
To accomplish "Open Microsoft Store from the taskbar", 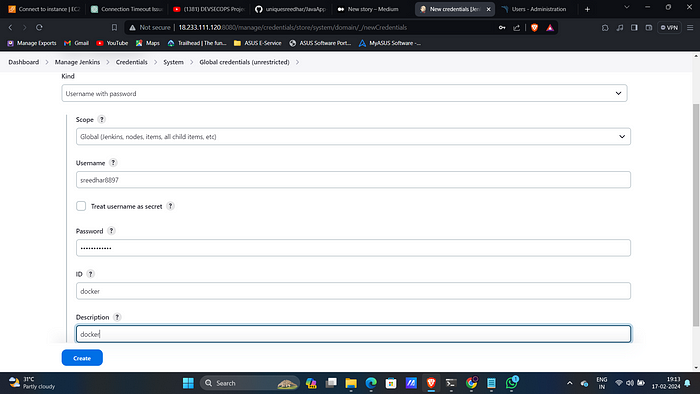I will coord(391,383).
